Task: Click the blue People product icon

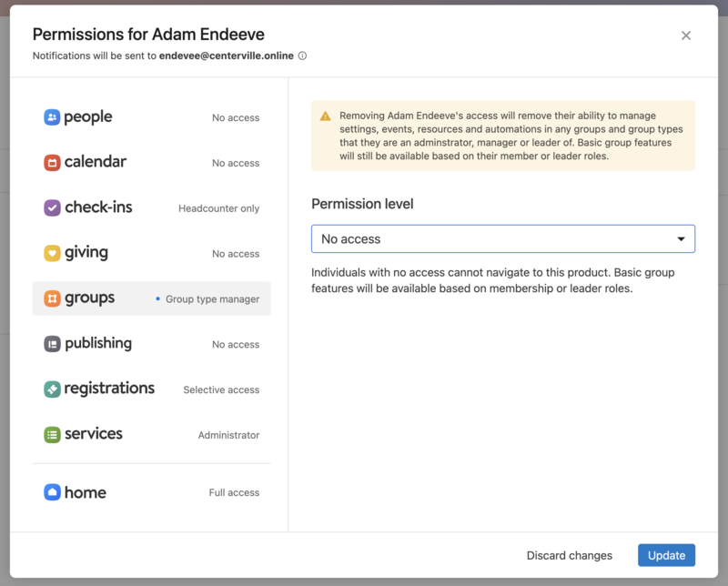Action: pyautogui.click(x=52, y=117)
